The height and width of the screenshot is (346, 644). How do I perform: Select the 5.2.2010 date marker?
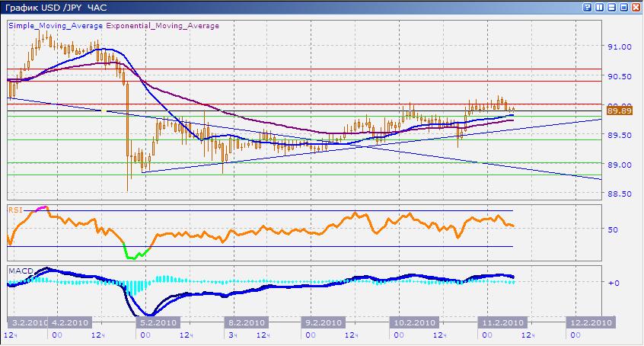pos(158,322)
